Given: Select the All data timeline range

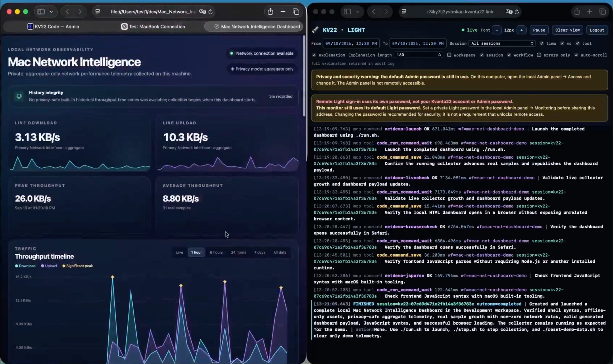Looking at the screenshot, I should coord(280,252).
